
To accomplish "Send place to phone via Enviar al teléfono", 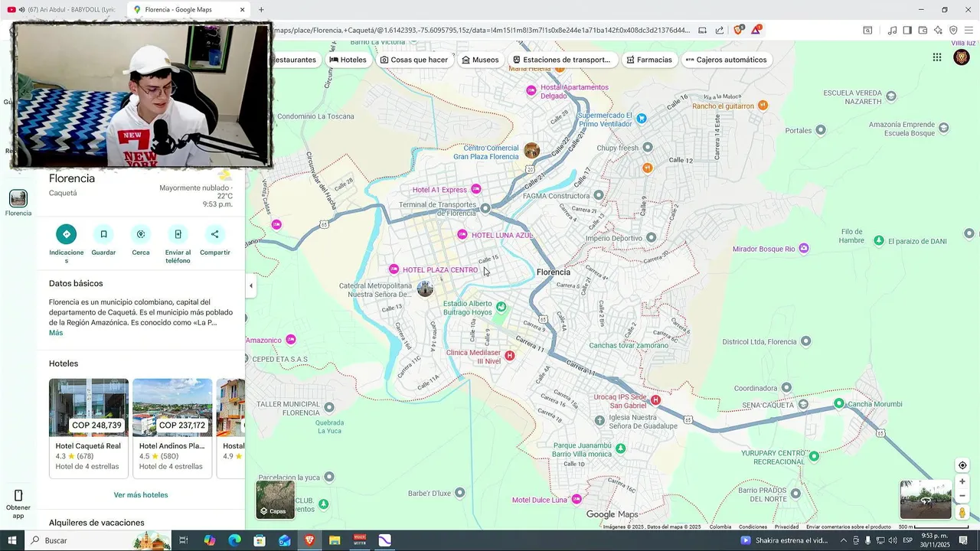I will [178, 234].
